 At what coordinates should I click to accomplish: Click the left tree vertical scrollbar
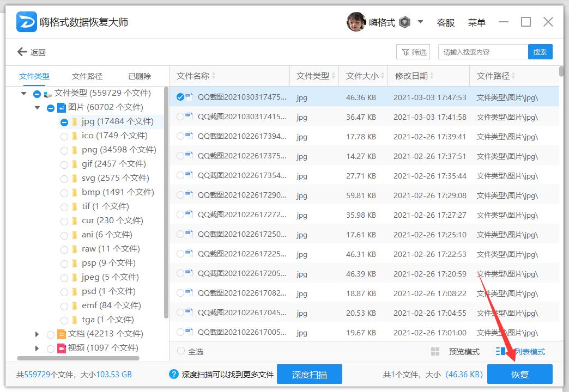166,203
